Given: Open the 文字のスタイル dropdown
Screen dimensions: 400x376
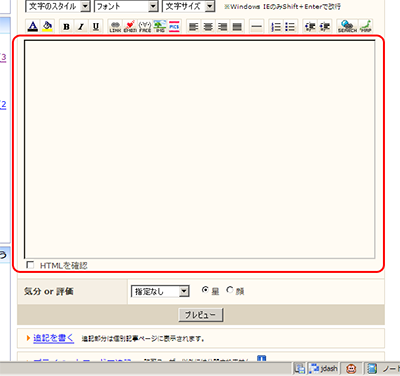Looking at the screenshot, I should point(58,6).
